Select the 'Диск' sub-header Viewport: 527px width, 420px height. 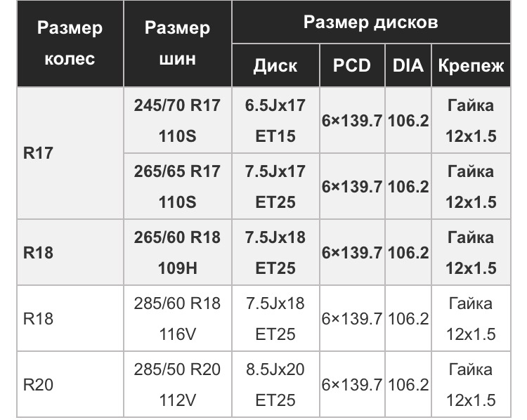[275, 65]
